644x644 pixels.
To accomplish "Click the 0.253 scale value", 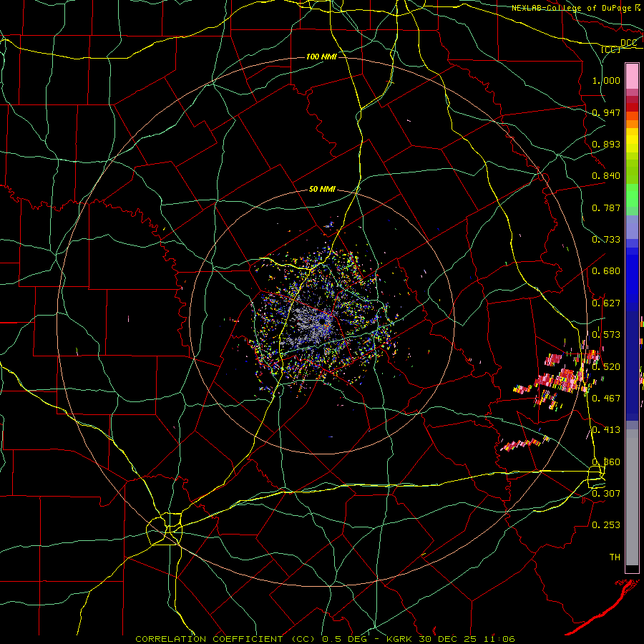I will point(606,525).
